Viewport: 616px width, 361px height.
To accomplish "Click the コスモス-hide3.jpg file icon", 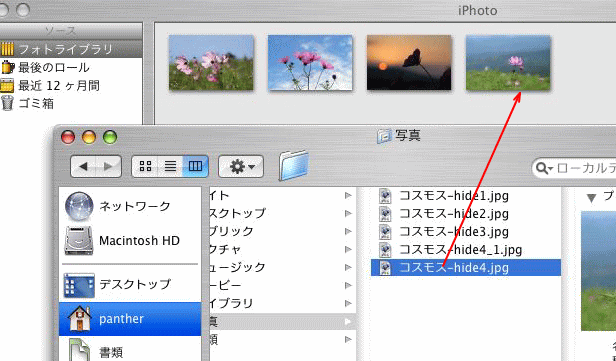I will pos(385,231).
